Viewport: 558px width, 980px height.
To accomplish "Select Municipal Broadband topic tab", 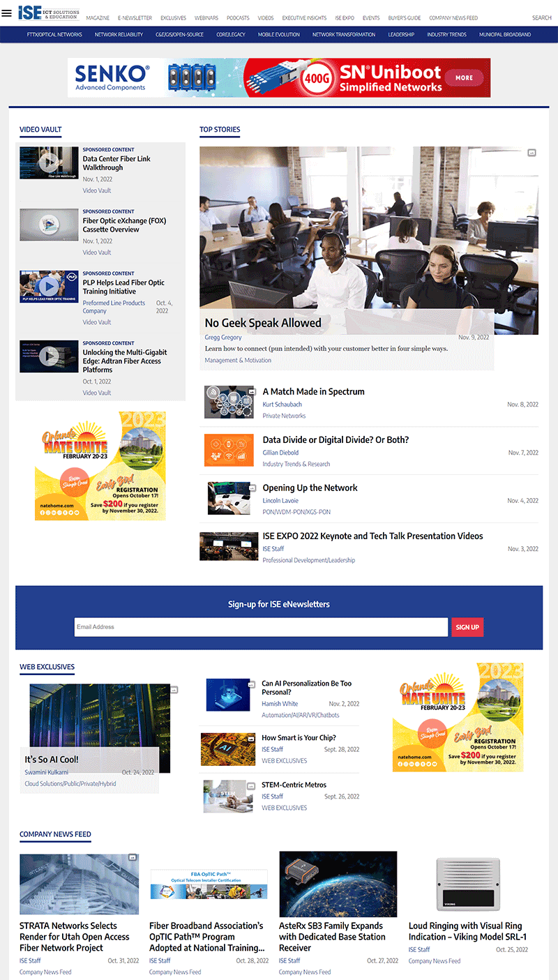I will [x=505, y=34].
